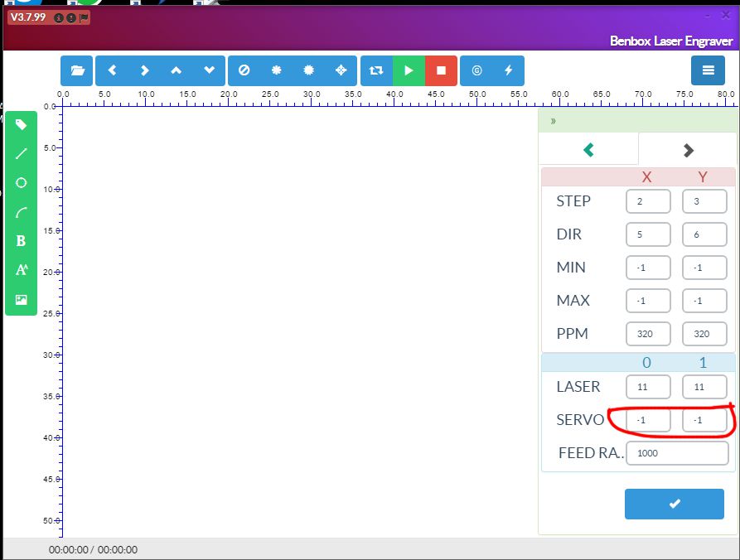Click the MAX X input field
Image resolution: width=740 pixels, height=560 pixels.
(648, 301)
